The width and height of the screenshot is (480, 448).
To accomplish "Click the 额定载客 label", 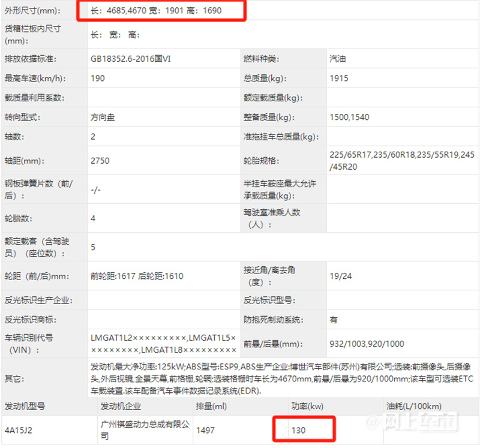I will (37, 247).
